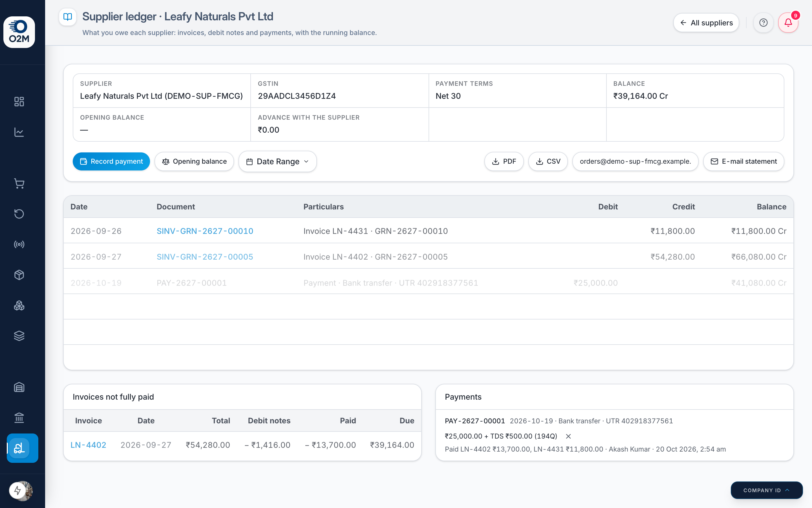Open the layers sidebar icon
Viewport: 812px width, 508px height.
point(19,336)
